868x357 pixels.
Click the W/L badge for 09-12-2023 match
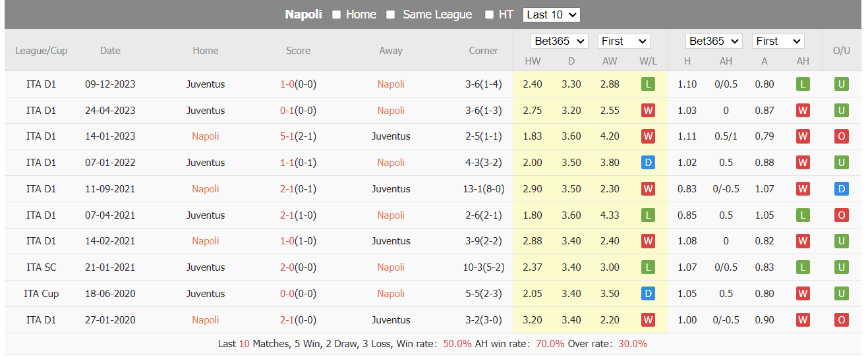click(648, 84)
